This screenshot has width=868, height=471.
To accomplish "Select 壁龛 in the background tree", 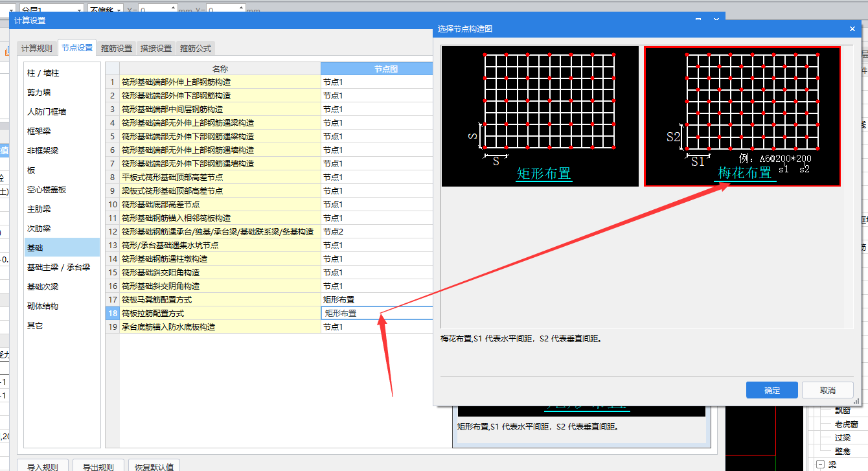I will point(842,452).
